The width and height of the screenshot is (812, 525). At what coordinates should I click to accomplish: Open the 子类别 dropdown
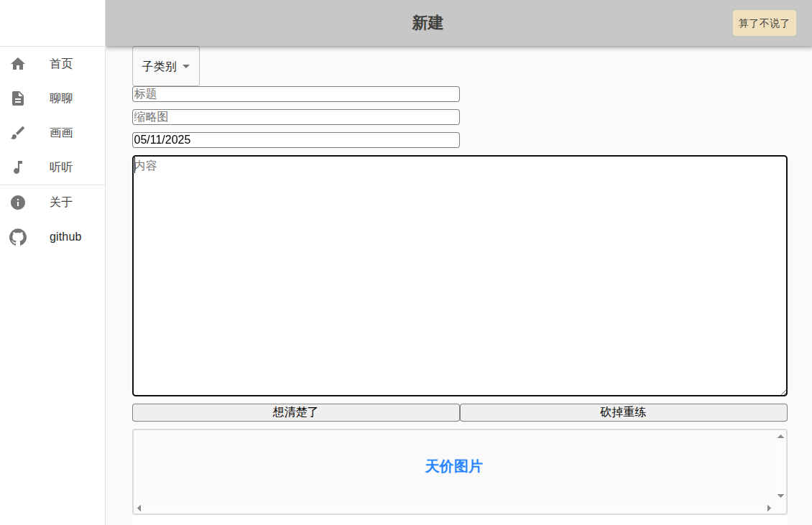[x=165, y=65]
